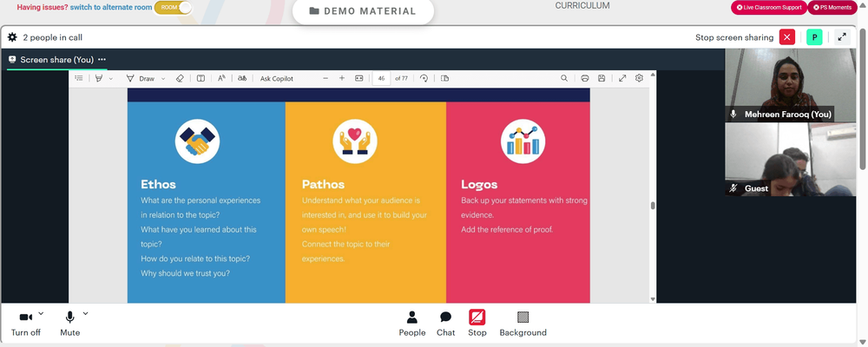Open the Screen share three-dot menu
868x347 pixels.
(x=102, y=59)
